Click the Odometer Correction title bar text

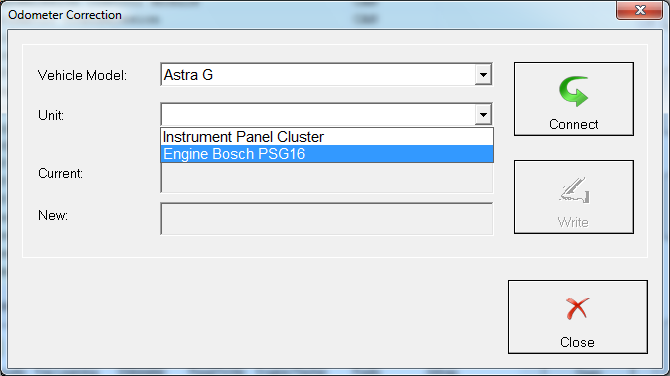(x=65, y=15)
